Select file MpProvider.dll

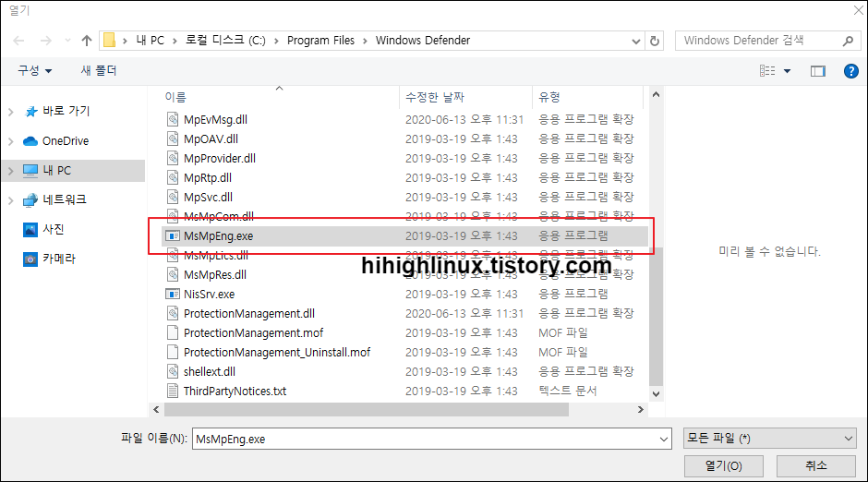click(x=219, y=158)
